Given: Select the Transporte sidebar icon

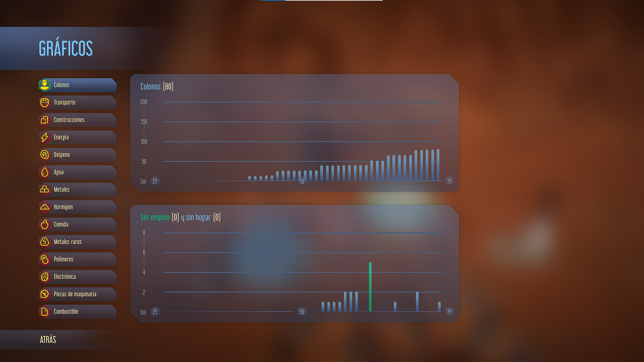Looking at the screenshot, I should click(44, 102).
